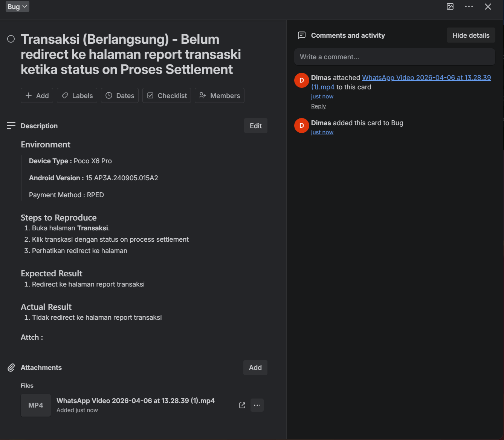Open the Labels picker
This screenshot has width=504, height=440.
coord(77,95)
